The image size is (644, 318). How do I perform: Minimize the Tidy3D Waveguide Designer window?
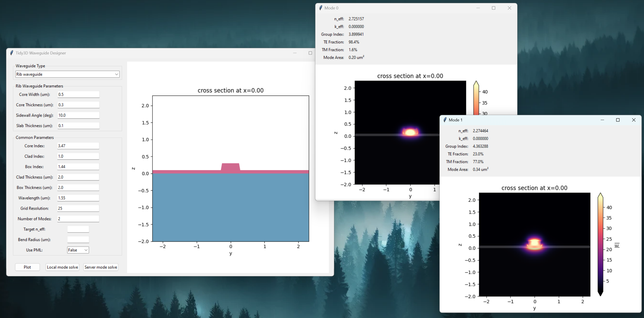(x=295, y=53)
